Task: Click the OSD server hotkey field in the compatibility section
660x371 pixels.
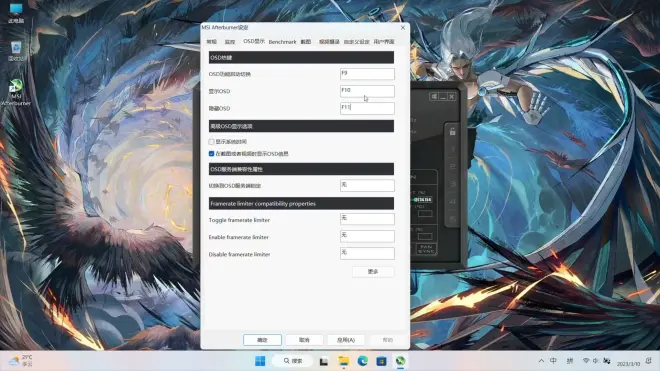Action: (367, 185)
